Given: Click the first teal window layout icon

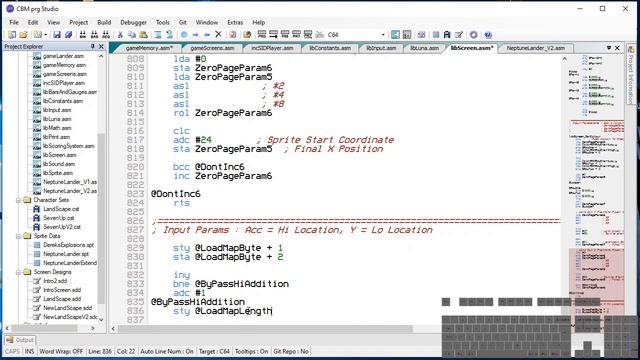Looking at the screenshot, I should coord(395,35).
